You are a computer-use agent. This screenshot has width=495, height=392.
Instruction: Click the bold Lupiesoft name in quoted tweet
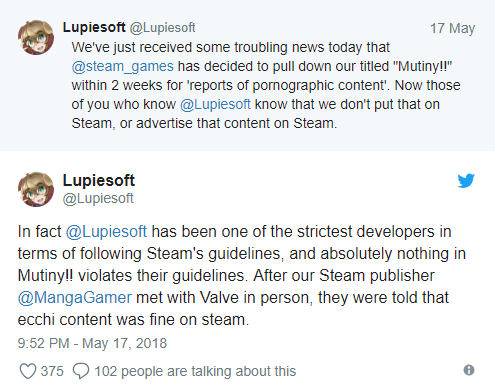pyautogui.click(x=94, y=27)
